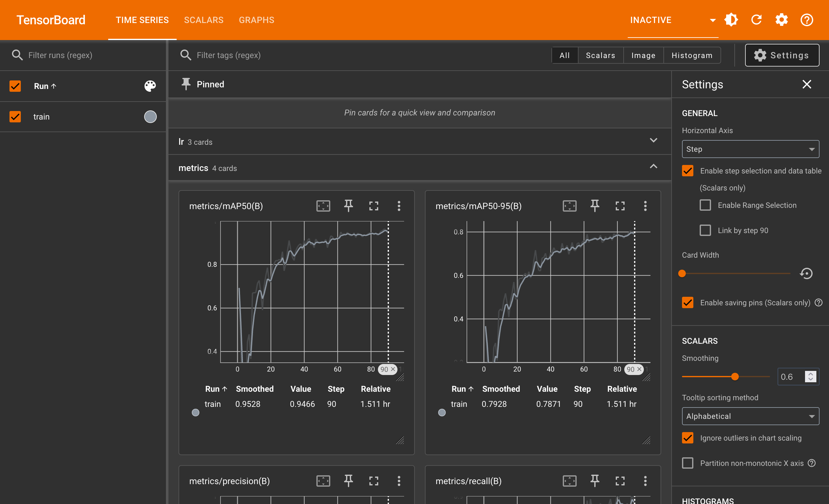Pin the metrics/mAP50(B) card
Viewport: 829px width, 504px height.
click(x=348, y=206)
